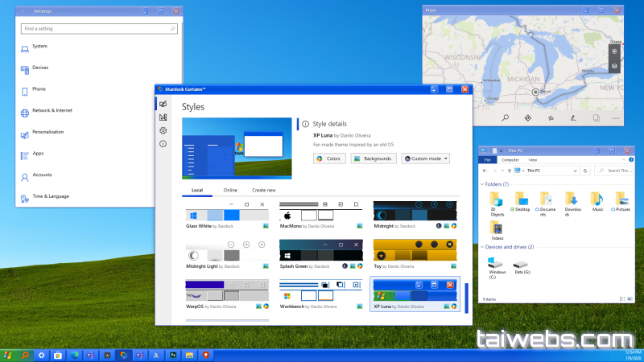Screen dimensions: 644x362
Task: Click the Find a setting search box
Action: pyautogui.click(x=99, y=29)
